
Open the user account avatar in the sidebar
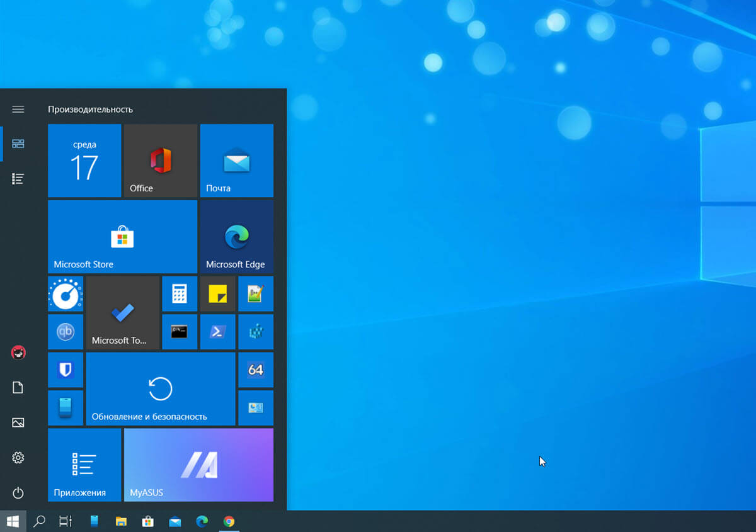[18, 353]
